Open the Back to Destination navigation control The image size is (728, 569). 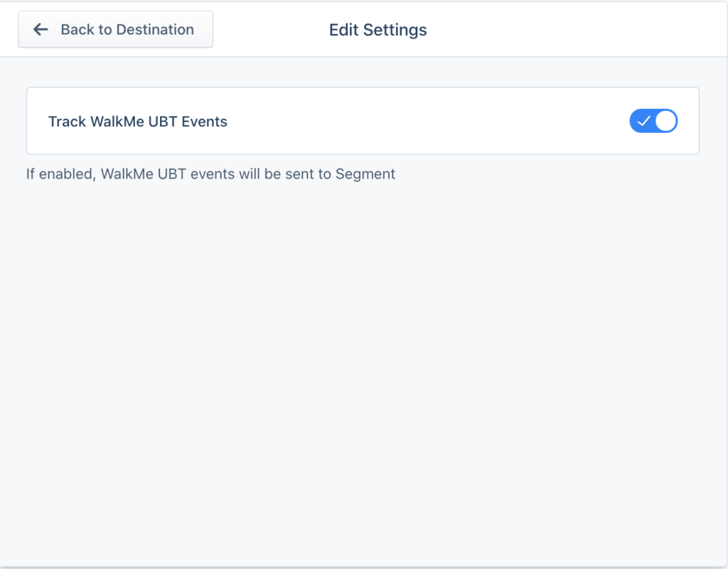[x=115, y=29]
